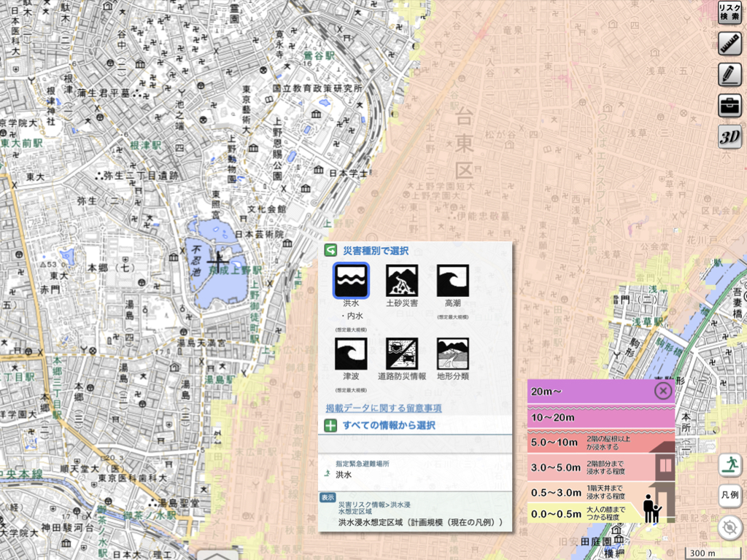Expand すべての情報から選択 with the plus icon
Viewport: 747px width, 560px height.
[330, 425]
